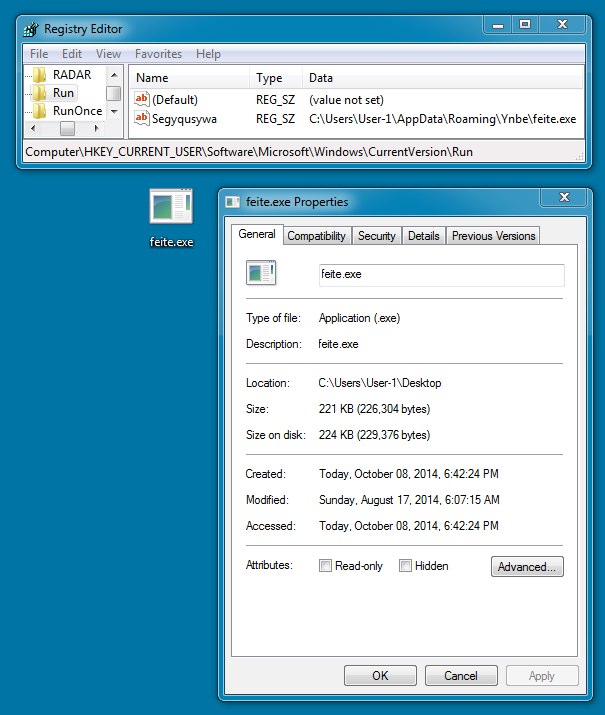Open the Help menu in Registry Editor

pos(208,54)
